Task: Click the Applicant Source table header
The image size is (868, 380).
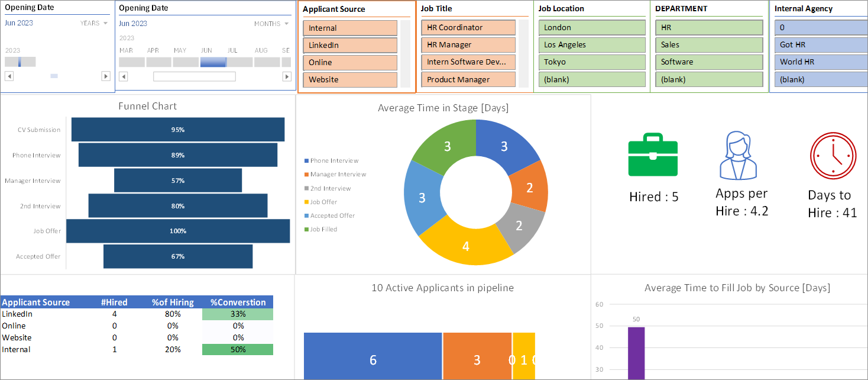Action: (36, 302)
